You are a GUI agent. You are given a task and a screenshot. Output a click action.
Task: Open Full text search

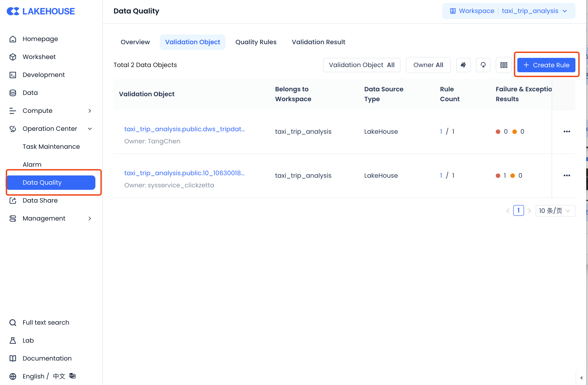coord(46,322)
